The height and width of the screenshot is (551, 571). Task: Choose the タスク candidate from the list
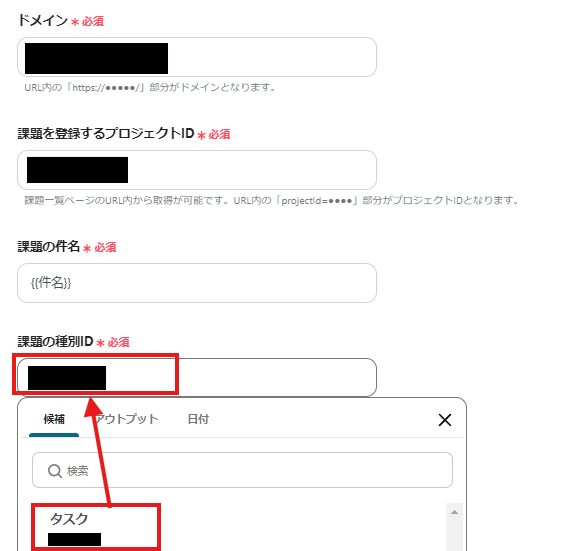point(95,527)
